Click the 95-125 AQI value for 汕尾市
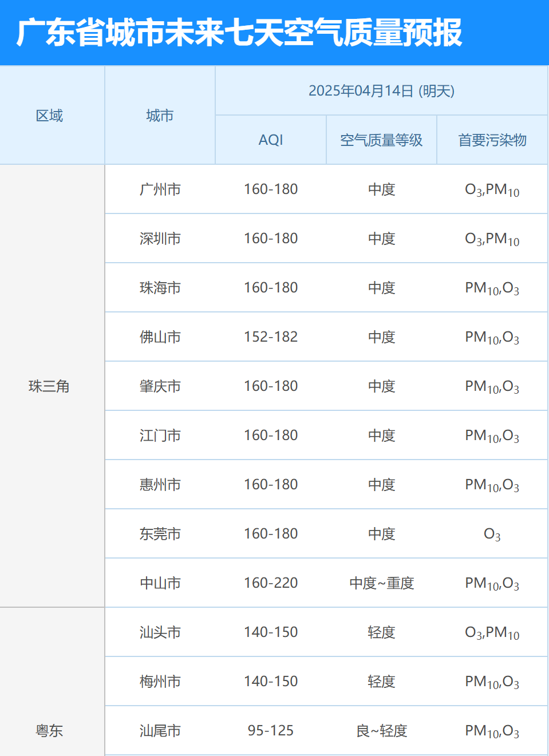 (271, 731)
